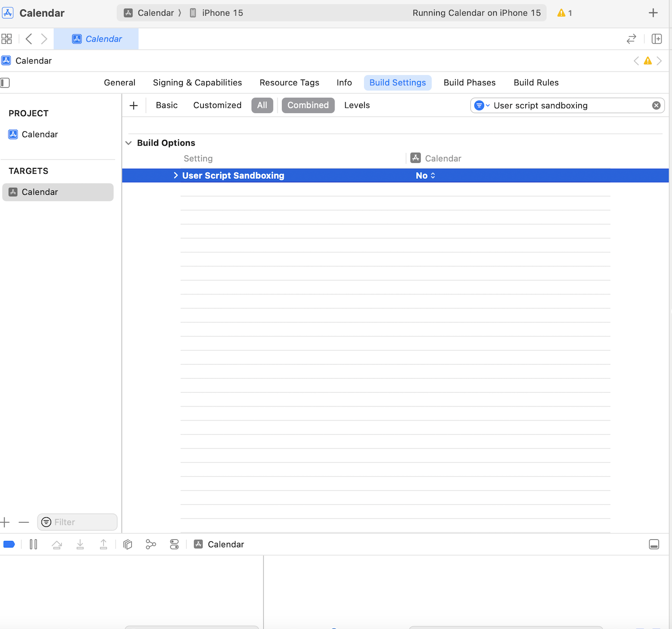Viewport: 672px width, 629px height.
Task: Click the yellow warning issue indicator
Action: pyautogui.click(x=564, y=13)
